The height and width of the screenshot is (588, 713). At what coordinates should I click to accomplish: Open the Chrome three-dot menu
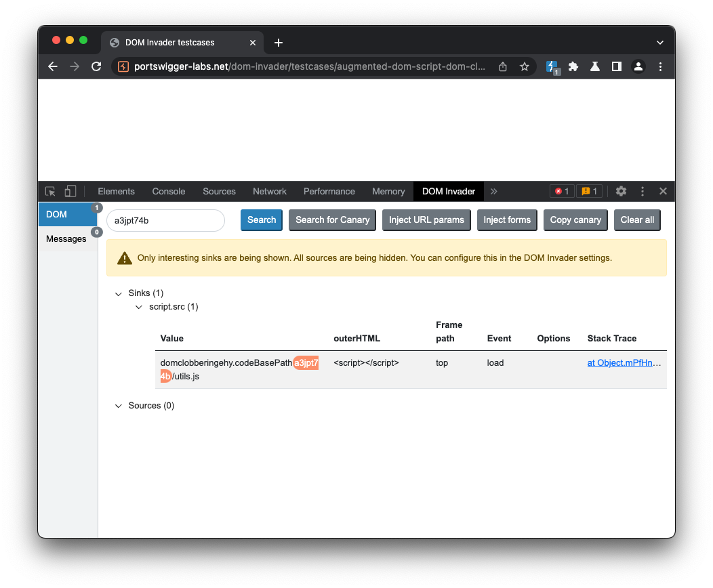(x=660, y=67)
